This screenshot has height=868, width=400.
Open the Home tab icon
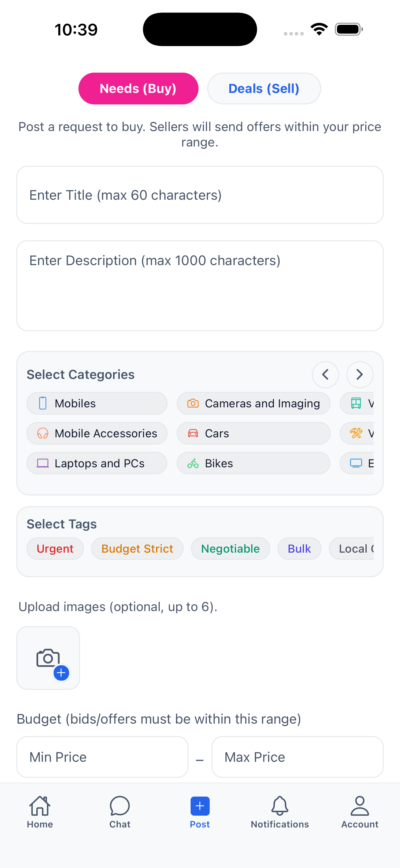[x=40, y=806]
